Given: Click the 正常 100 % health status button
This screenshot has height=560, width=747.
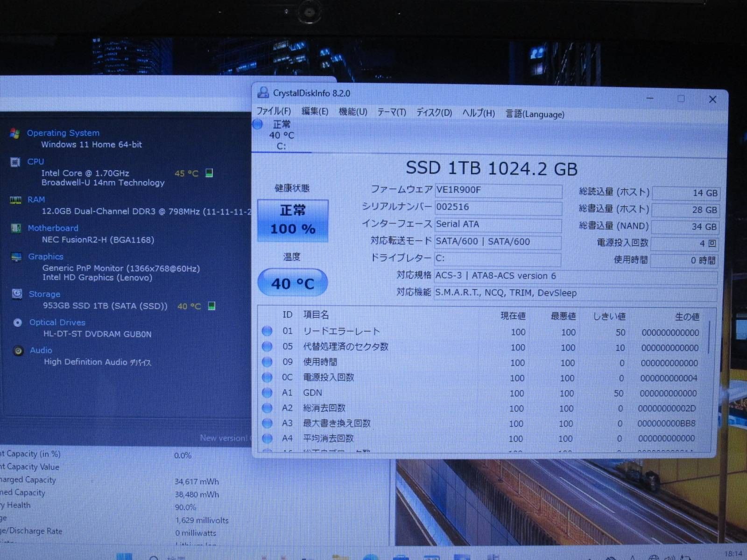Looking at the screenshot, I should click(x=293, y=221).
